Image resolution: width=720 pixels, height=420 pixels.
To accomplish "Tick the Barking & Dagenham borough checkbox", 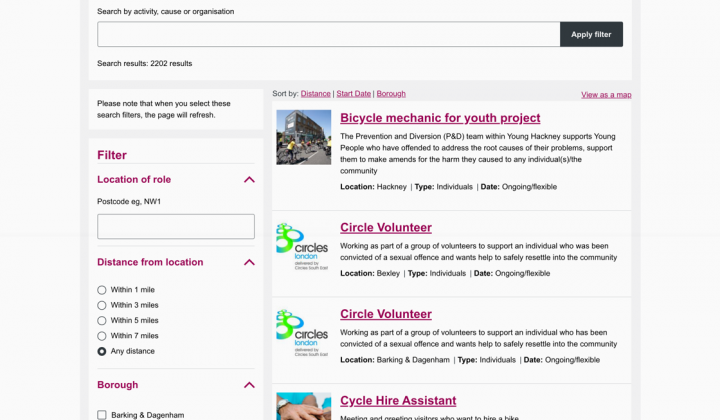I will 102,415.
